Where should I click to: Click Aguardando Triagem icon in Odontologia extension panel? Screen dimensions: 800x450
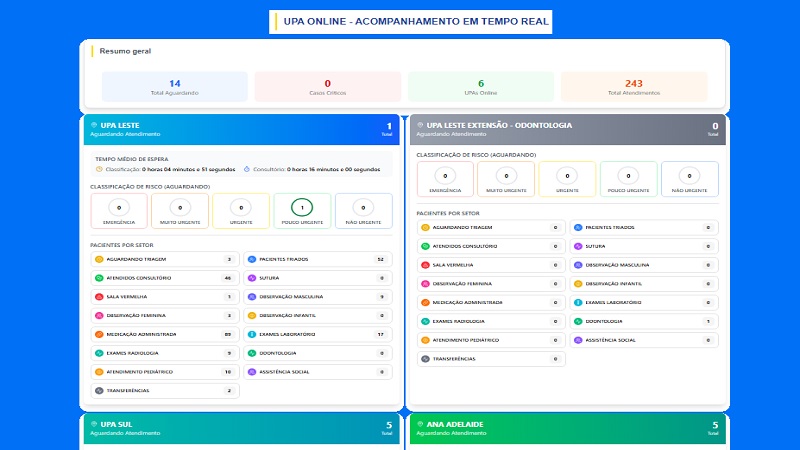(x=425, y=228)
